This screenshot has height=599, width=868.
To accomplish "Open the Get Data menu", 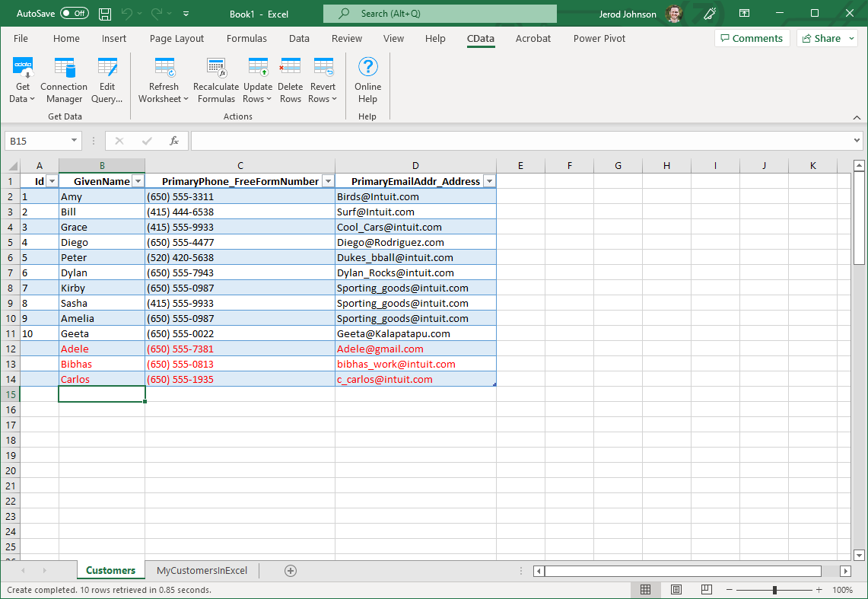I will 23,80.
